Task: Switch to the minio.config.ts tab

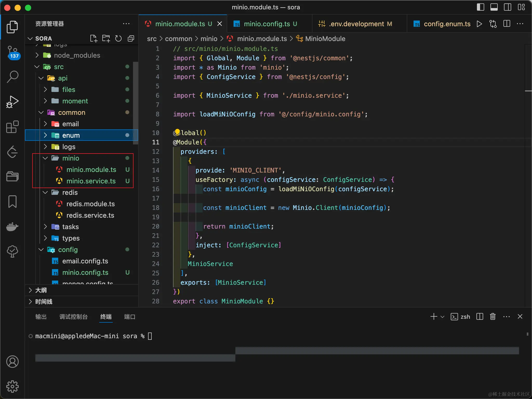Action: coord(267,24)
